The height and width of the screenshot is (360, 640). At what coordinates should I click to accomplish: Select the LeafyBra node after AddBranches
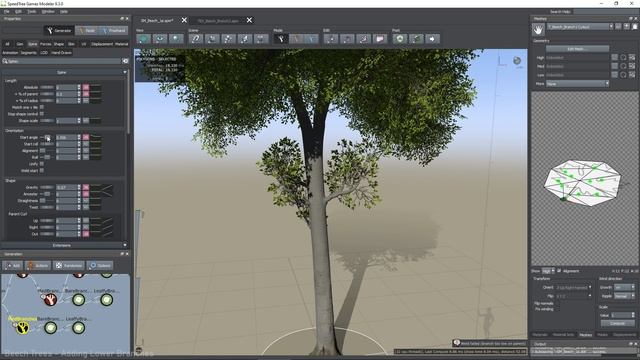click(78, 327)
